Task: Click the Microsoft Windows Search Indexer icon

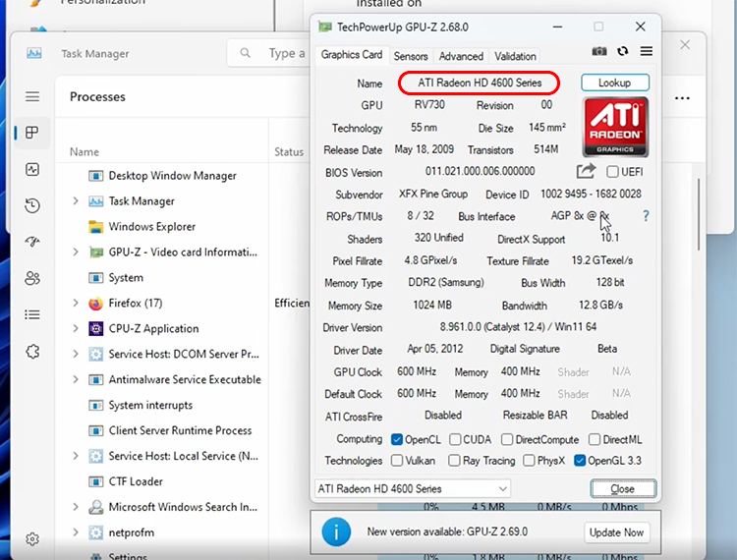Action: (96, 507)
